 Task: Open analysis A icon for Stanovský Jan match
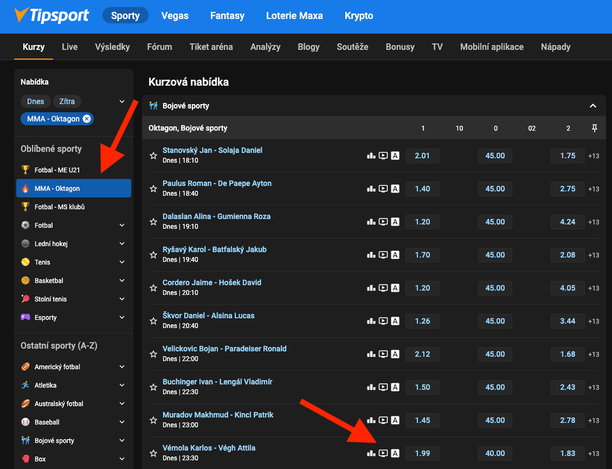click(395, 156)
